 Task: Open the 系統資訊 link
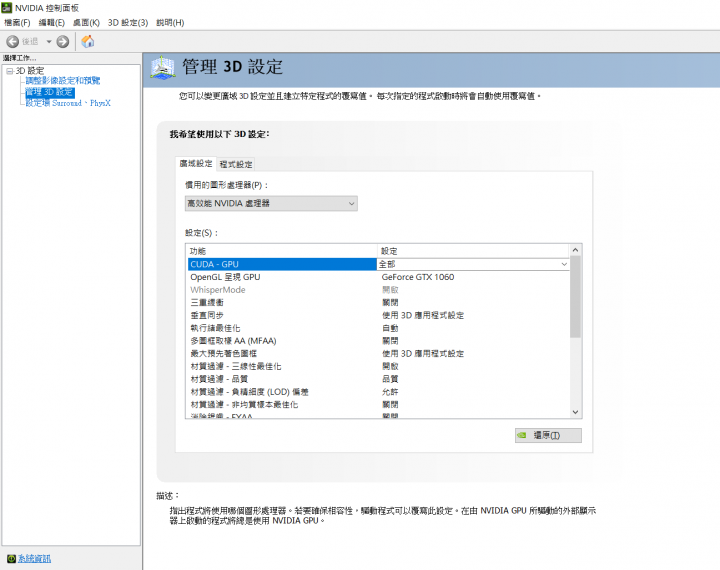point(34,559)
